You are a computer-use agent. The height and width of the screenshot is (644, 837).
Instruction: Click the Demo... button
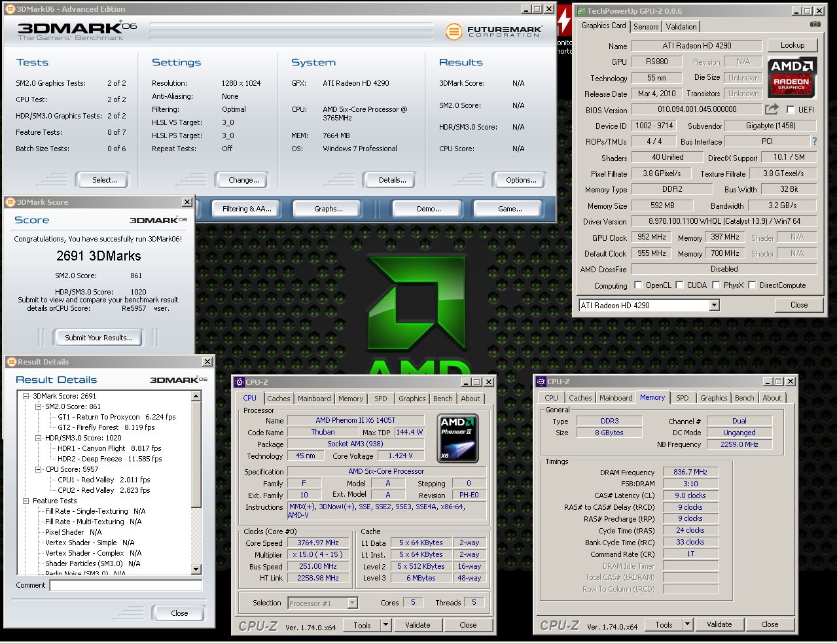click(x=428, y=209)
